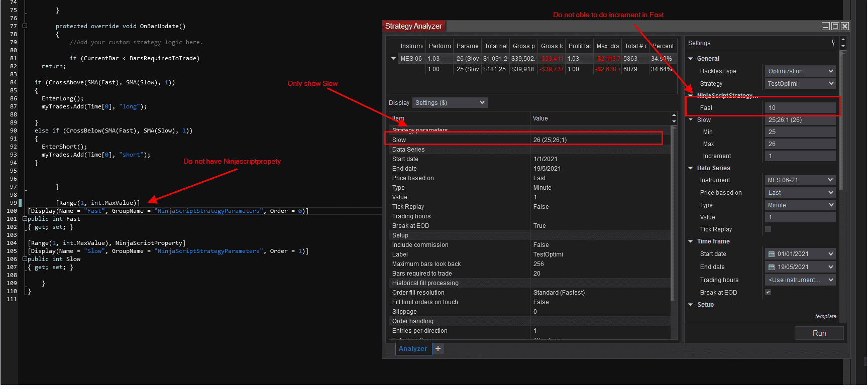Sort by the Total net profit column header

(x=495, y=46)
